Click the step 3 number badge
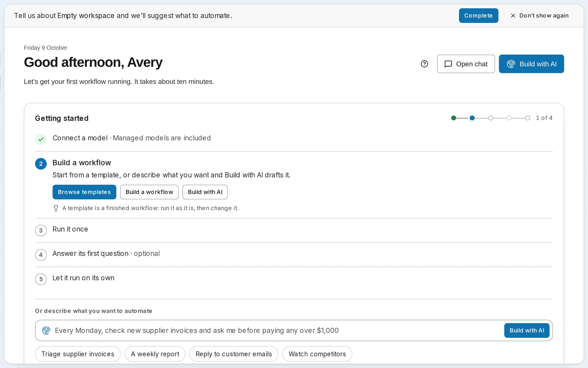Viewport: 588px width, 368px height. pyautogui.click(x=41, y=231)
